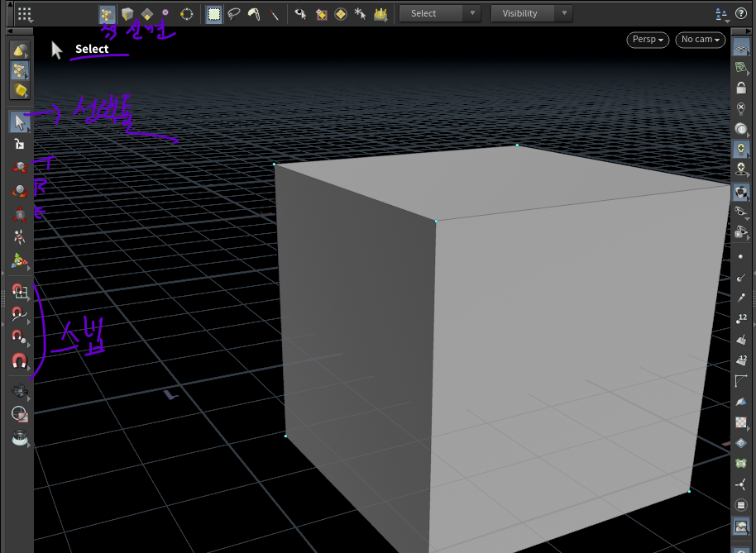Choose the Handles tool with colored arrows

click(x=19, y=260)
